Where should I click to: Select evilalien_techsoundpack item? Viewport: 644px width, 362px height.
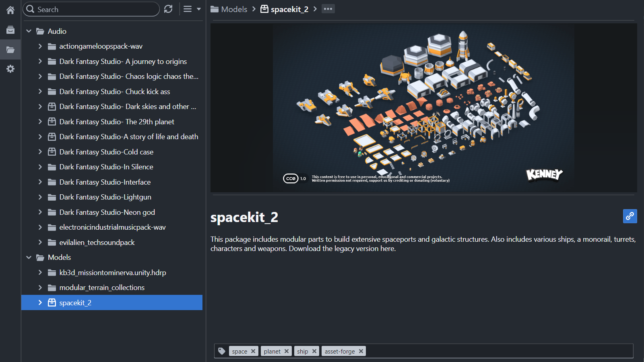coord(97,242)
